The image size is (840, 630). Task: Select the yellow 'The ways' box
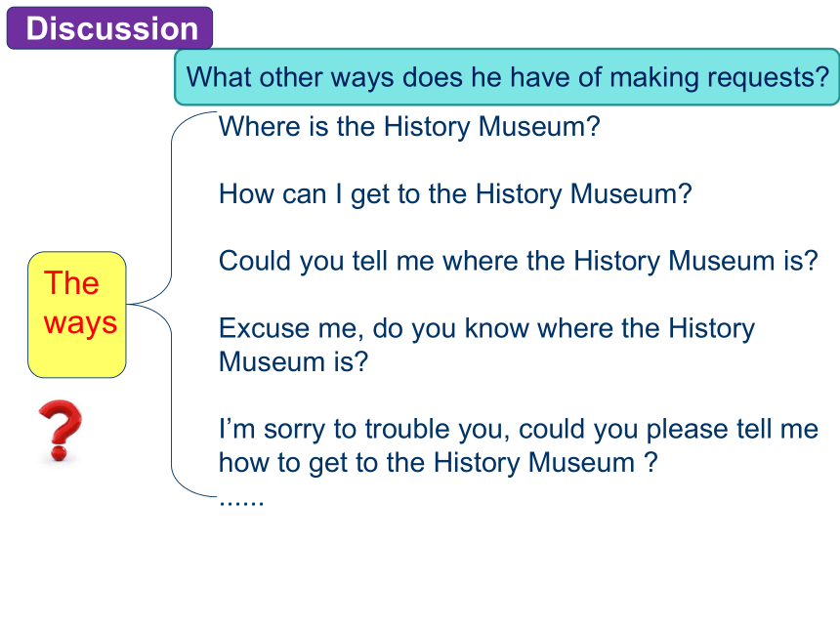77,315
